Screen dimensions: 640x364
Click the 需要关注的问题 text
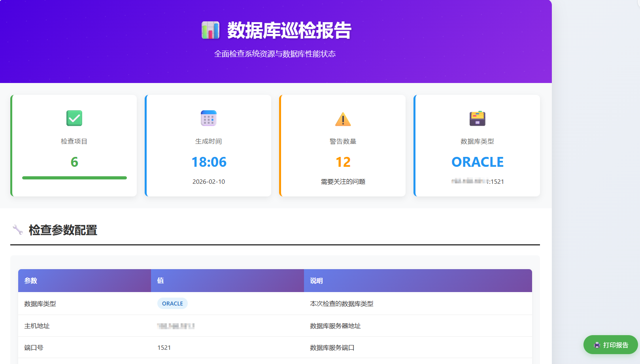coord(343,182)
